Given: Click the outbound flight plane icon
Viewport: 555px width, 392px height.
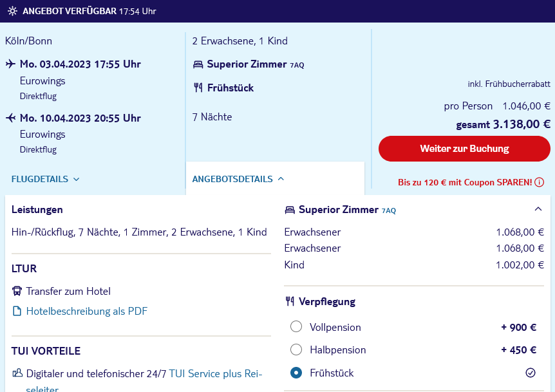Looking at the screenshot, I should (10, 64).
